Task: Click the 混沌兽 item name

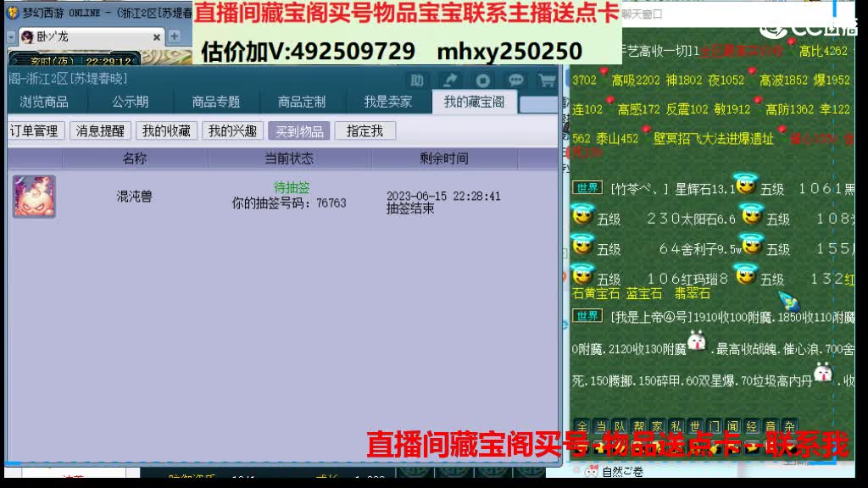Action: coord(135,197)
